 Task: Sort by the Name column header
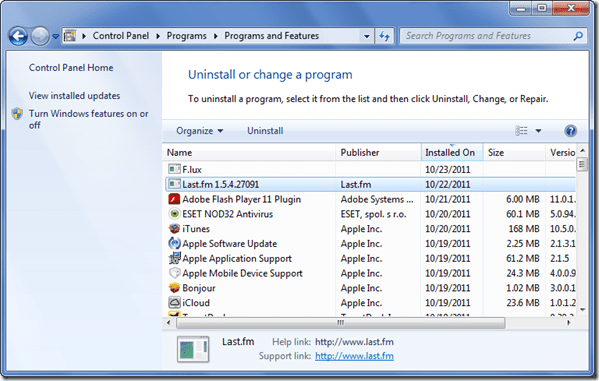coord(250,152)
